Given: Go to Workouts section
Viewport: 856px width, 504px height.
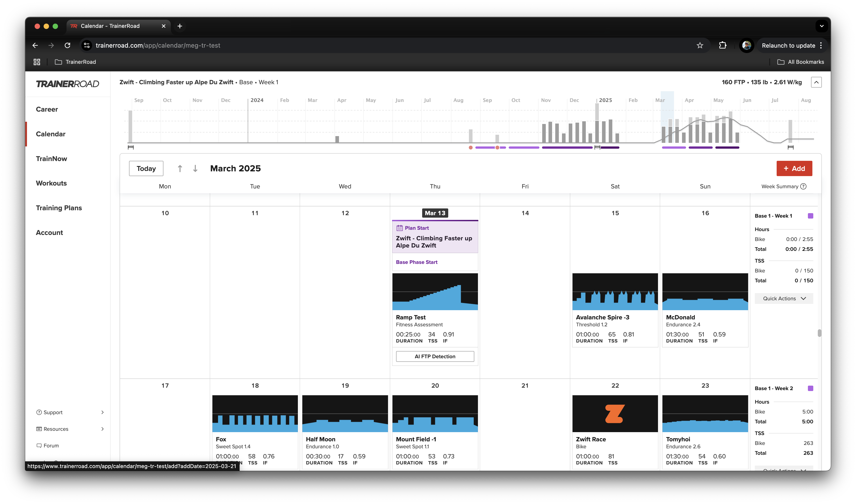Looking at the screenshot, I should coord(51,183).
